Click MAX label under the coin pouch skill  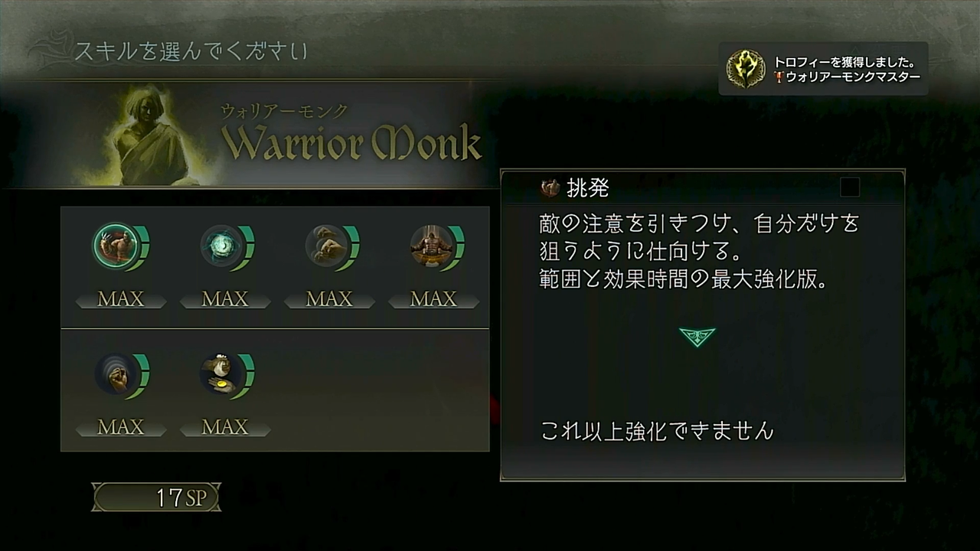pos(225,427)
